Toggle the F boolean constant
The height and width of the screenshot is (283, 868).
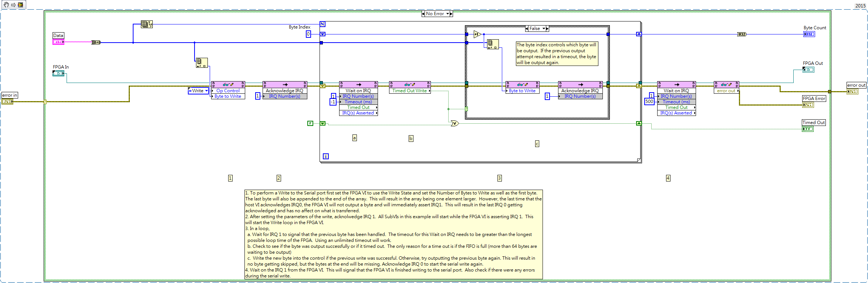310,123
